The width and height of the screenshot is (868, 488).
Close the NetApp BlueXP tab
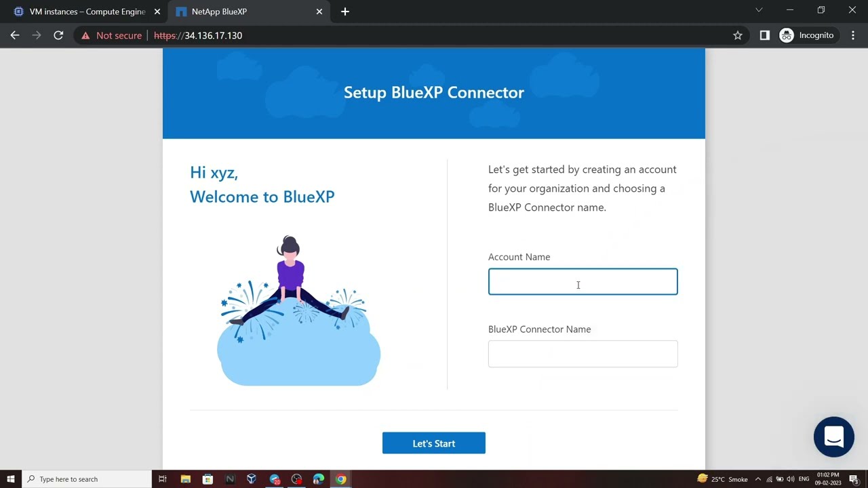click(x=320, y=12)
